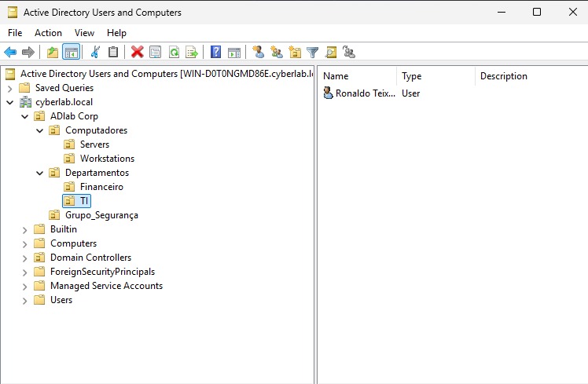Image resolution: width=588 pixels, height=384 pixels.
Task: Select the Financeiro OU
Action: tap(101, 187)
